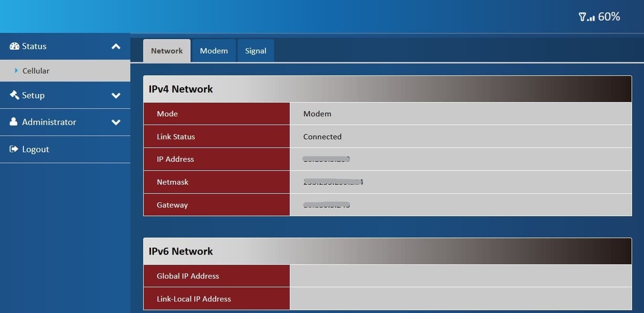Click the IPv6 Network section header
The height and width of the screenshot is (313, 644).
181,251
